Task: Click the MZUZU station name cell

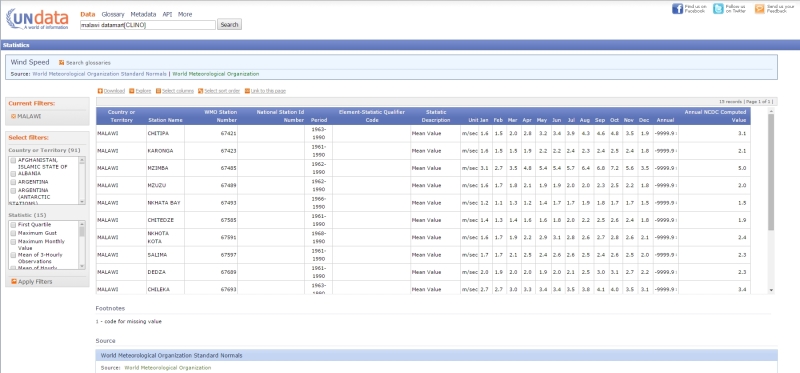Action: (165, 186)
